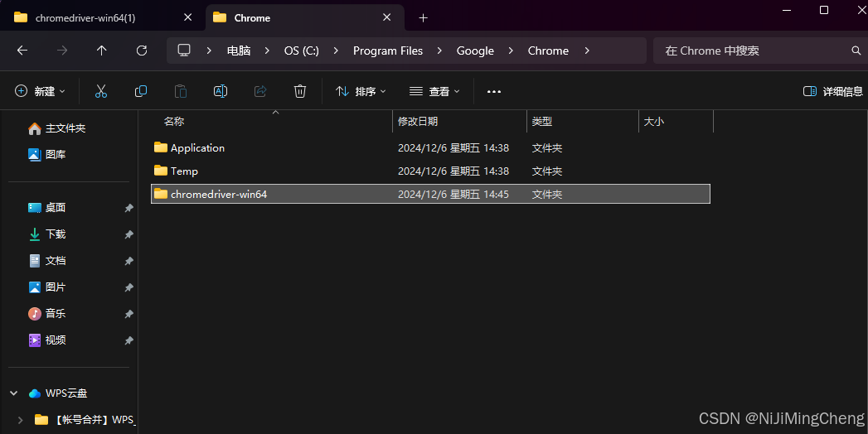
Task: Go back with the left arrow
Action: click(x=22, y=51)
